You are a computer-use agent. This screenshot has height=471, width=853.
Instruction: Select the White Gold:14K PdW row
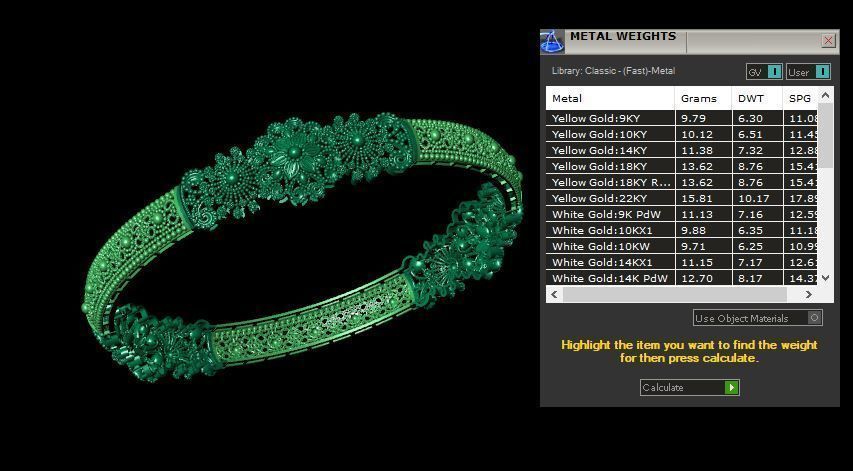click(x=682, y=278)
